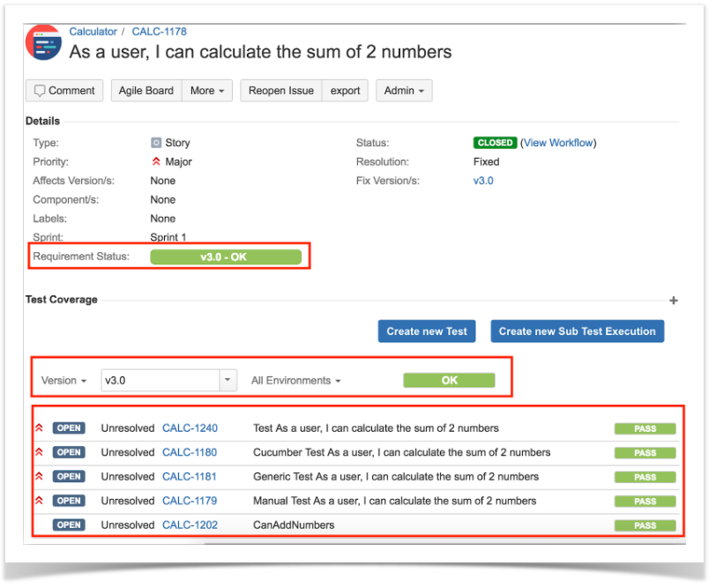
Task: Open the CALC-1202 test issue link
Action: point(190,525)
